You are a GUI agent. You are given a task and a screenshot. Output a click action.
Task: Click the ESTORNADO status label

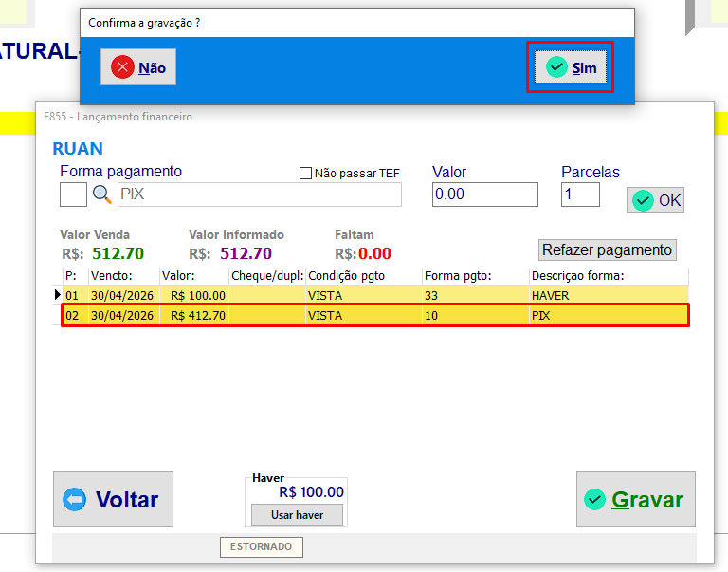262,546
